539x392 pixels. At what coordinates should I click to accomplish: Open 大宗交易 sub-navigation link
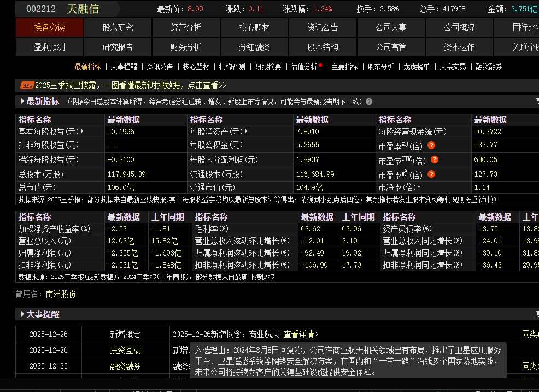[453, 67]
